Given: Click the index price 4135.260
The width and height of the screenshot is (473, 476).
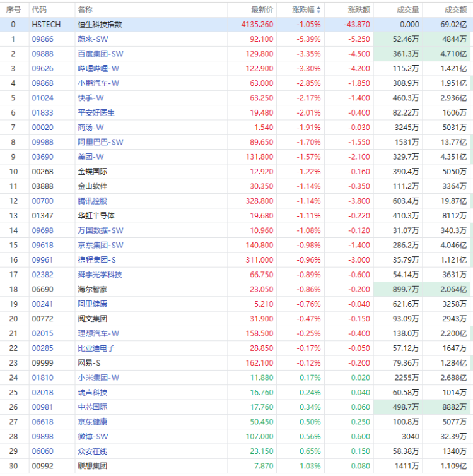Looking at the screenshot, I should pos(257,24).
